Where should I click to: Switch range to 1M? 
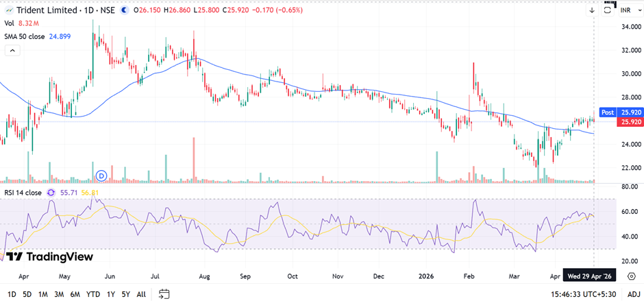point(42,294)
